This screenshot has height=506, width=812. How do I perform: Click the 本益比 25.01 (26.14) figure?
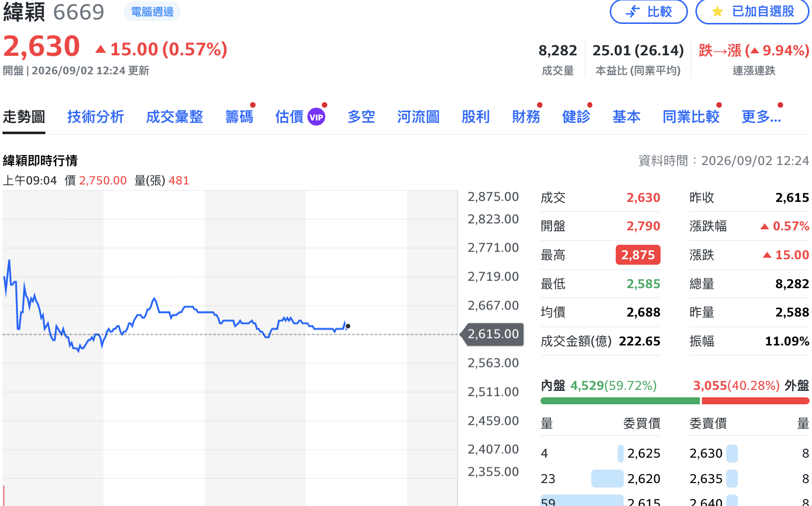pyautogui.click(x=638, y=50)
